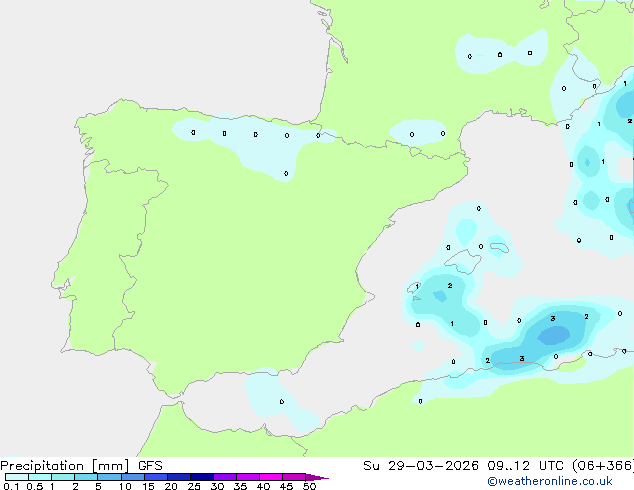This screenshot has height=490, width=634.
Task: Select the '5' legend scale label
Action: click(98, 486)
